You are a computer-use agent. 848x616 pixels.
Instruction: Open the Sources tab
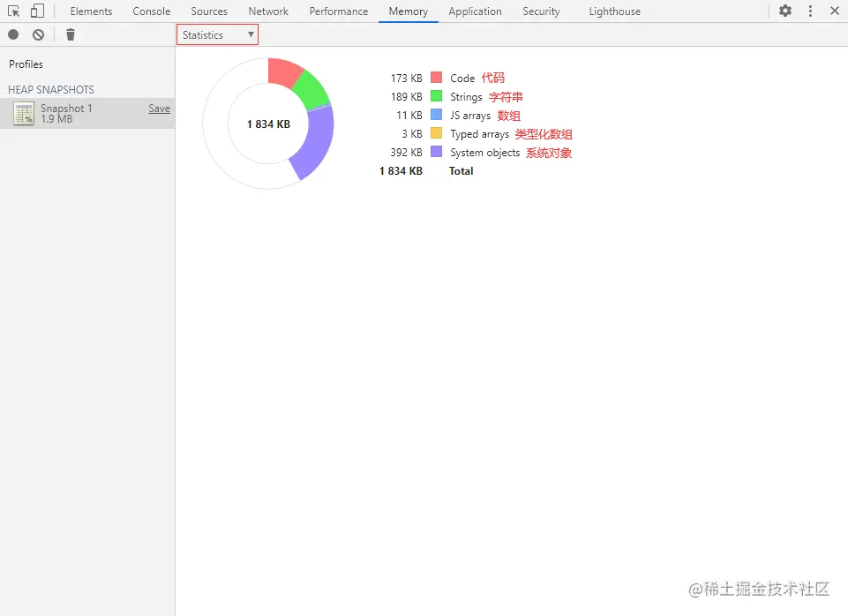point(209,11)
